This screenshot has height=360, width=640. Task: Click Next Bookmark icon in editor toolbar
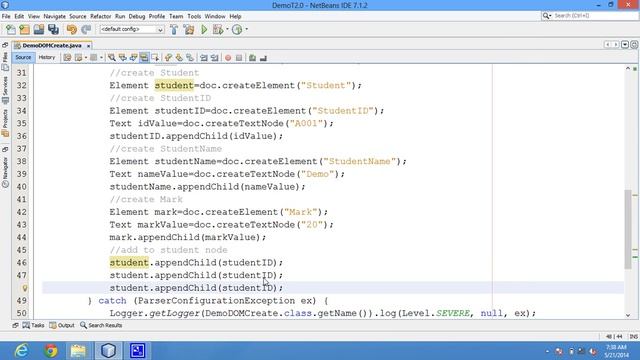[179, 58]
